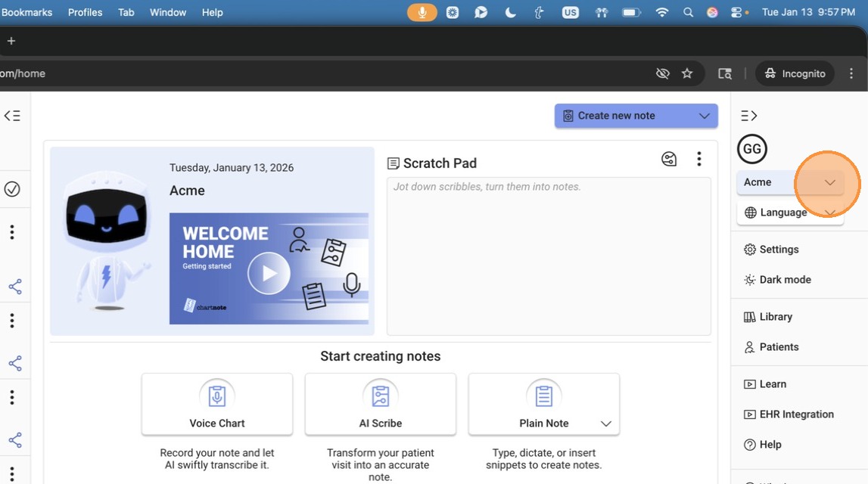
Task: Click the date and time in menu bar
Action: pos(808,12)
